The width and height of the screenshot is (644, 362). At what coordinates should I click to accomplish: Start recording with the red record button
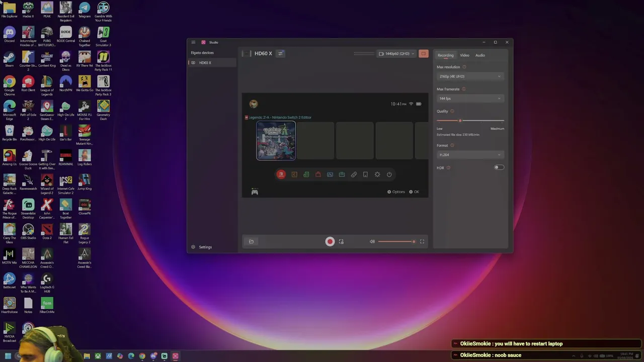coord(330,242)
